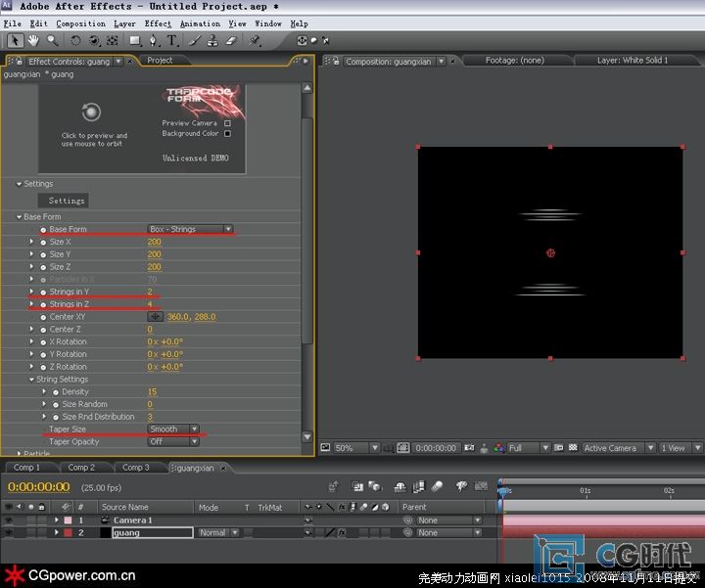Open the 1 View layout dropdown

click(x=681, y=448)
